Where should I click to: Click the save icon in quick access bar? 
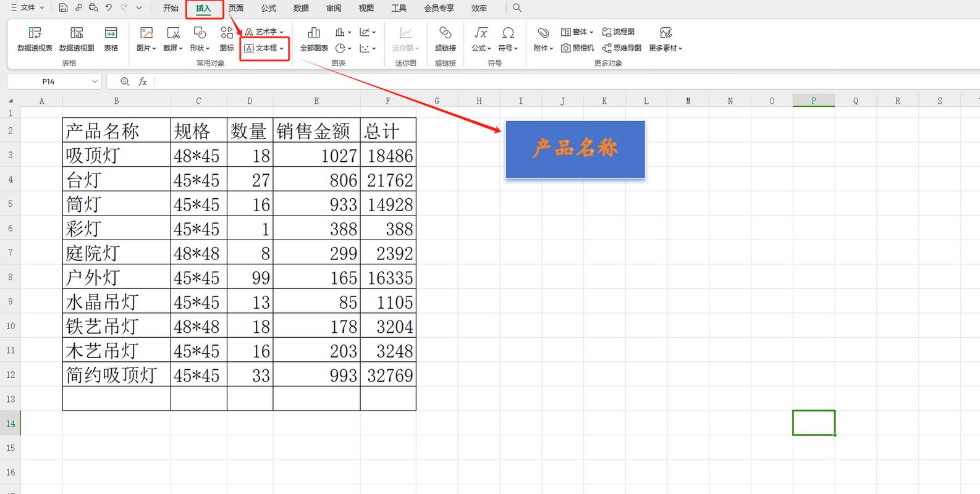[64, 8]
